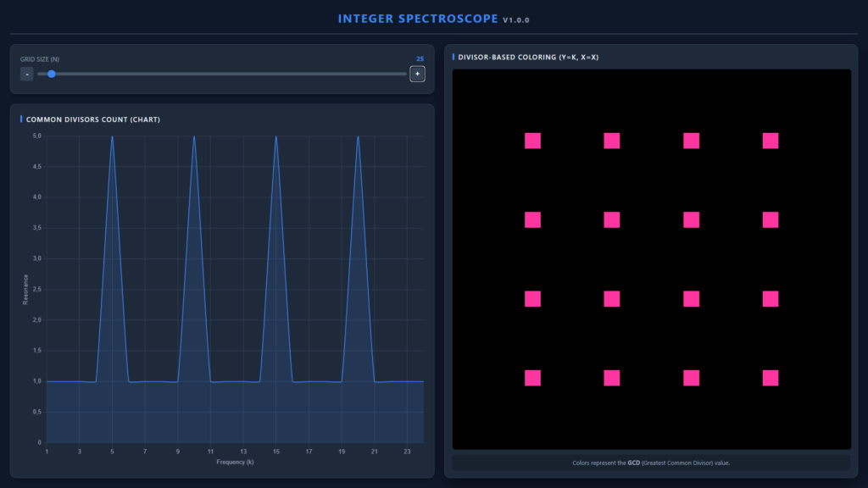Select the chart peak at frequency 15
The image size is (868, 488).
(x=276, y=136)
